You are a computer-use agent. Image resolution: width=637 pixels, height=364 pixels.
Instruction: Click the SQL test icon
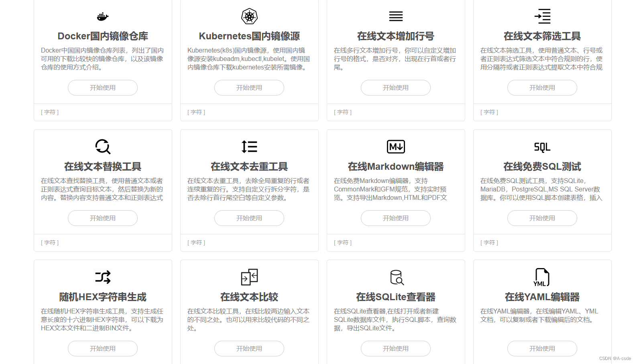pos(542,147)
